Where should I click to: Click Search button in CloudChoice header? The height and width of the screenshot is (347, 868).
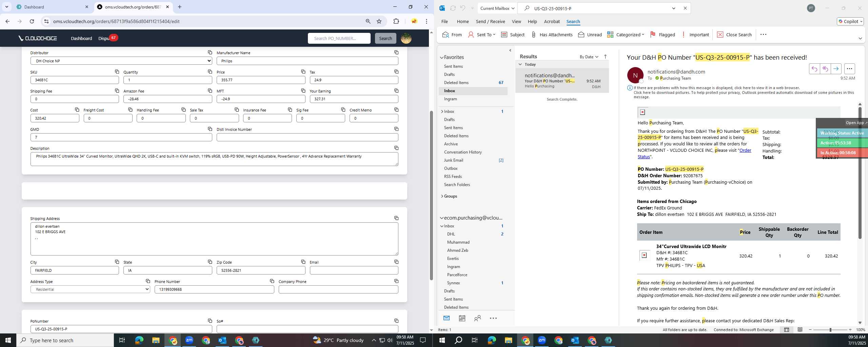pyautogui.click(x=385, y=38)
